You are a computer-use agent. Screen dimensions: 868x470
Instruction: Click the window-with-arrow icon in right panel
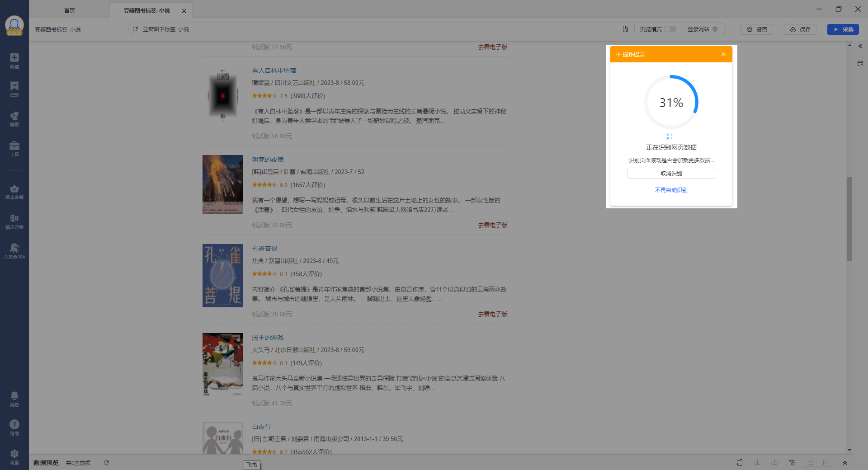pos(860,63)
